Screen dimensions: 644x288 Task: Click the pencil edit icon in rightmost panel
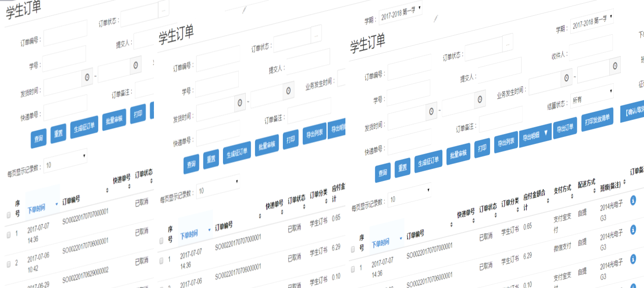tap(435, 19)
